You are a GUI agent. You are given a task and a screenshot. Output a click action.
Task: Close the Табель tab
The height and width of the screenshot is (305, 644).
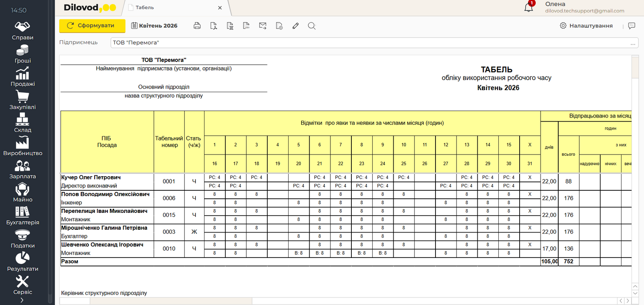tap(220, 8)
